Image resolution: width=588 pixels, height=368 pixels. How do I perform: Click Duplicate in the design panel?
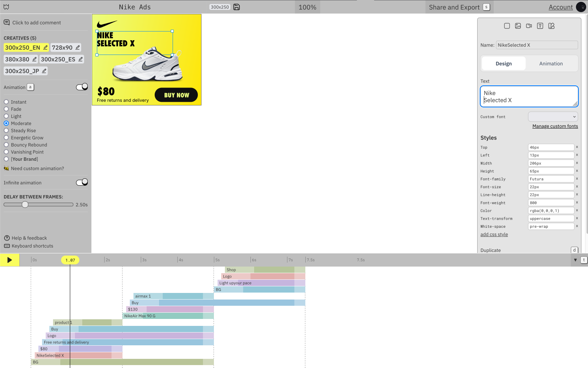[x=491, y=250]
